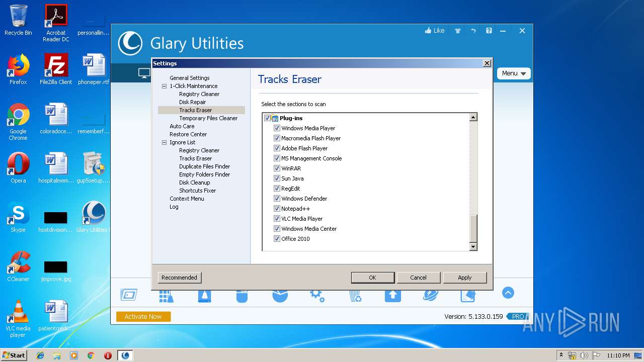Open Log settings item

174,207
